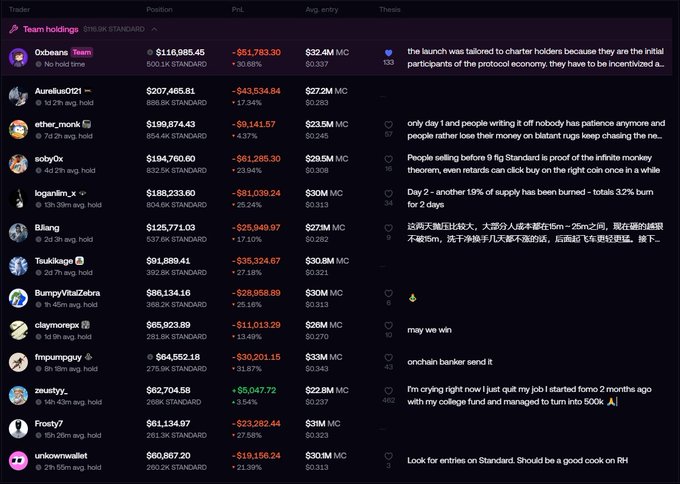Open claymorepx avatar
This screenshot has width=680, height=484.
click(18, 330)
